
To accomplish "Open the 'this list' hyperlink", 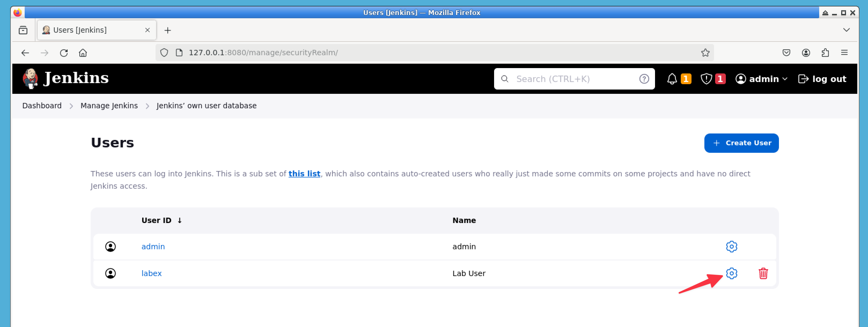I will coord(304,173).
